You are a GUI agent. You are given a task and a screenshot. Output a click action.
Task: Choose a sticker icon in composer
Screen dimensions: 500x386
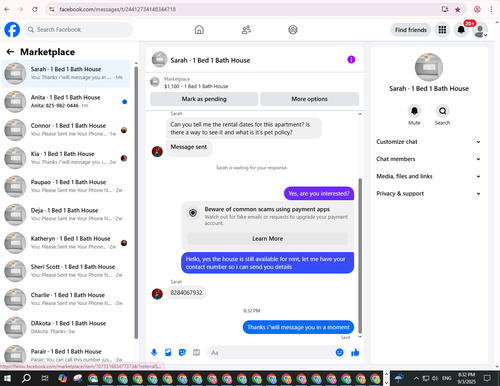[x=182, y=352]
